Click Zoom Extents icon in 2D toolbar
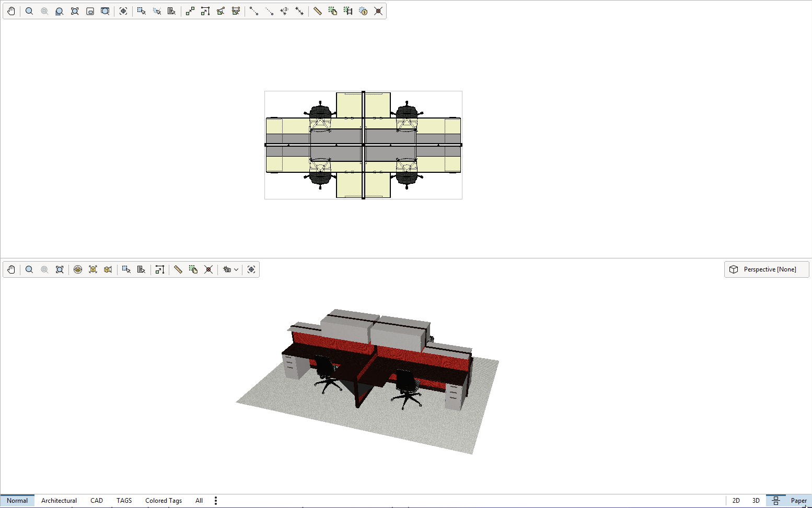 coord(75,11)
